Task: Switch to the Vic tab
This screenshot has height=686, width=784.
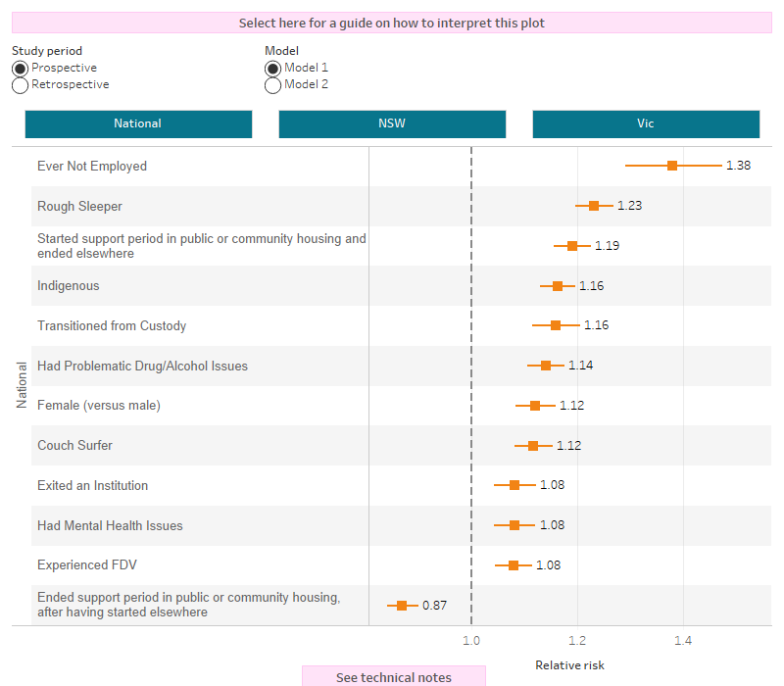Action: point(645,123)
